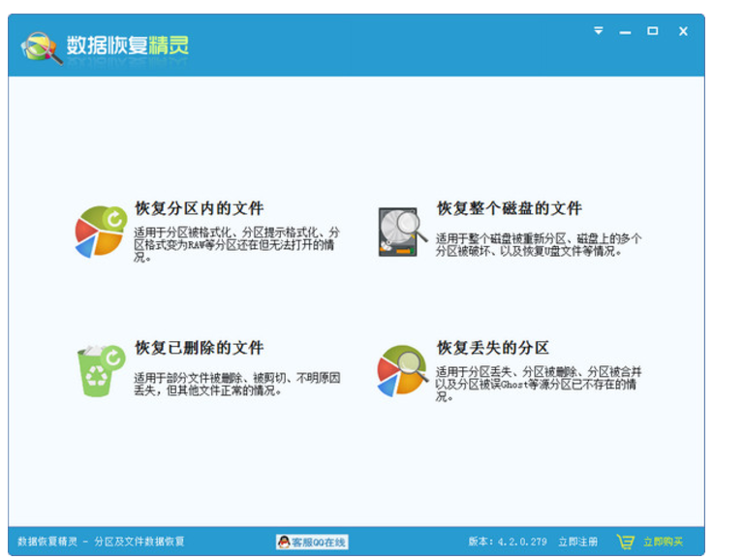Open 恢复丢失的分区 heading

[492, 348]
